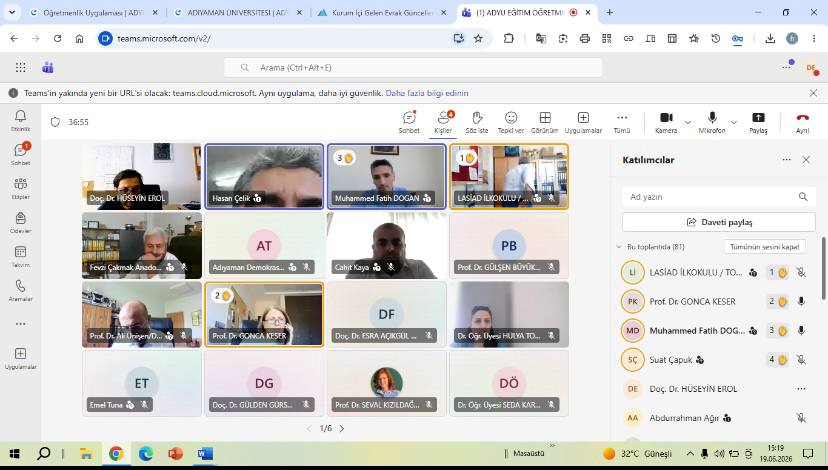Screen dimensions: 828x470
Task: Toggle the Mikrofon mute state
Action: pos(712,122)
